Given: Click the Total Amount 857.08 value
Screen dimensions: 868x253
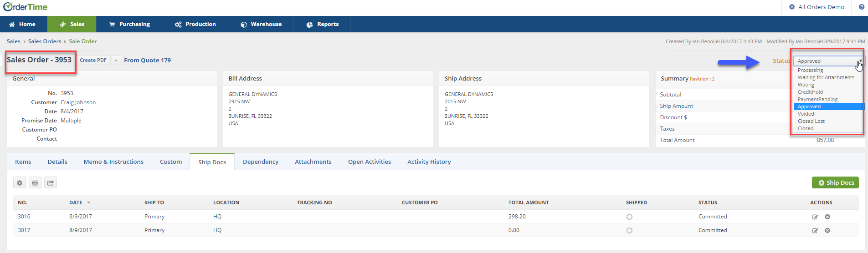Looking at the screenshot, I should click(x=825, y=140).
